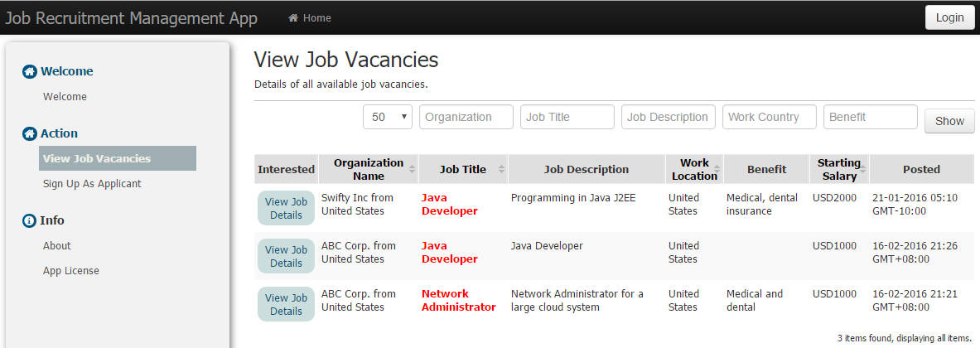The height and width of the screenshot is (348, 980).
Task: Open Sign Up As Applicant page
Action: coord(92,184)
